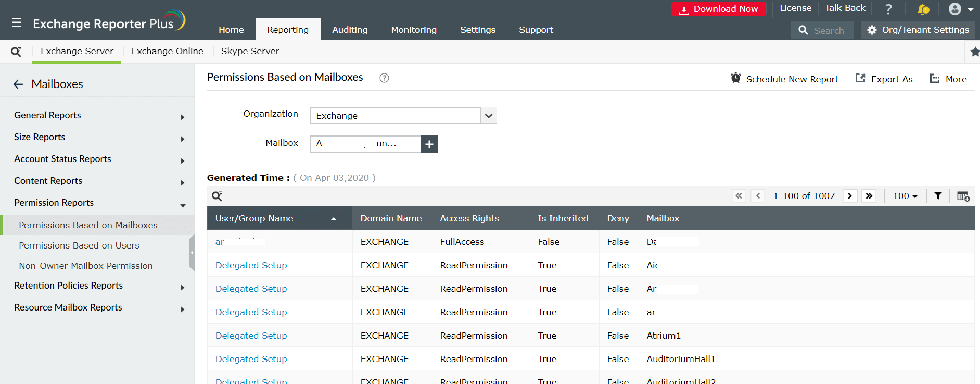The image size is (980, 384).
Task: Click the top Search input field
Action: pos(829,30)
